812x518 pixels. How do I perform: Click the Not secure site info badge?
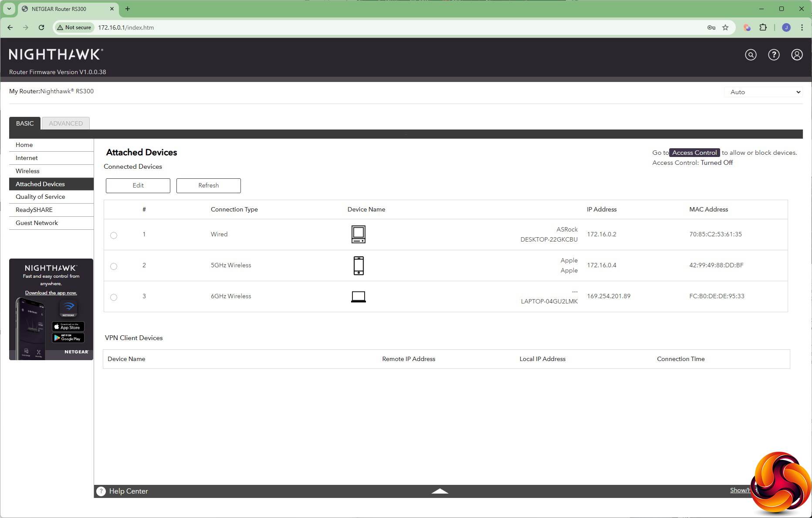pos(74,27)
